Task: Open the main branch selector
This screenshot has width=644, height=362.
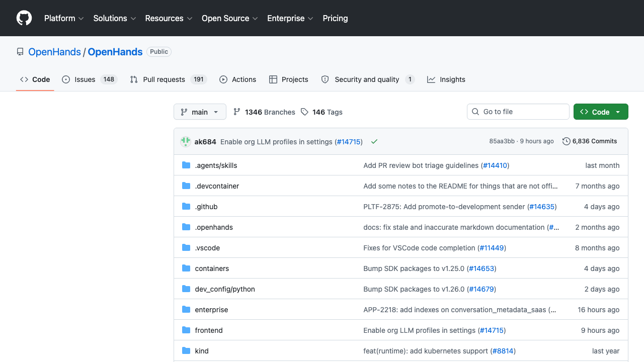Action: (200, 112)
